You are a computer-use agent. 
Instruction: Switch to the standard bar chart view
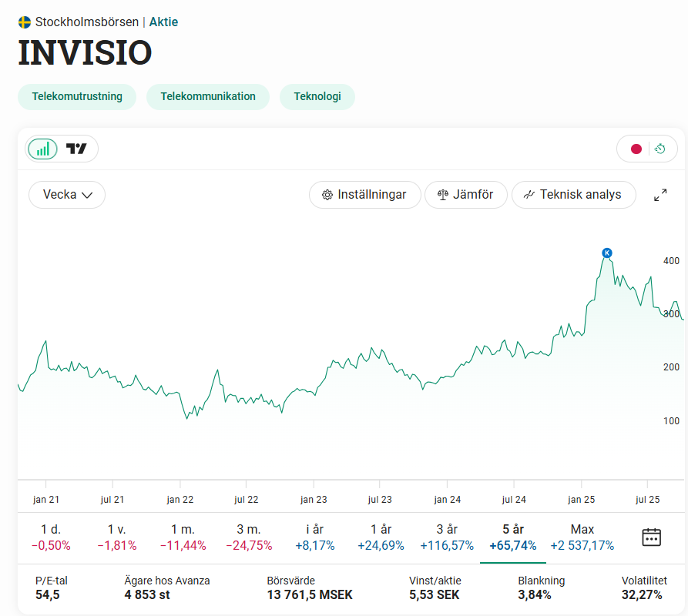[x=43, y=149]
